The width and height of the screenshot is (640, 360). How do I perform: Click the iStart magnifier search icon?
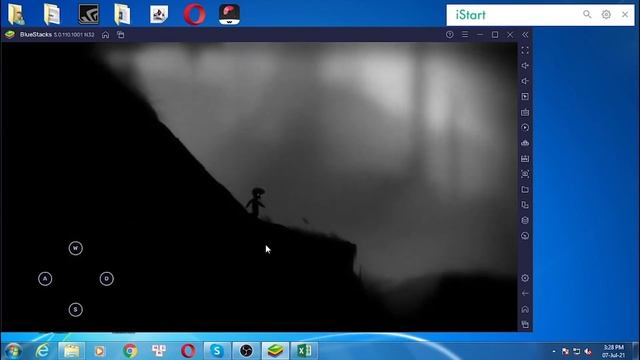click(587, 14)
